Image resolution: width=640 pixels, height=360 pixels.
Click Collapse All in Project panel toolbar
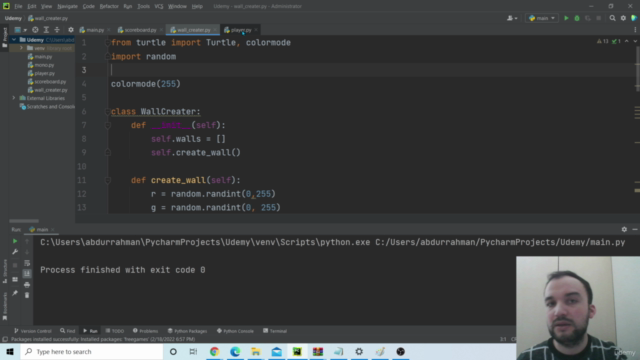pos(57,30)
